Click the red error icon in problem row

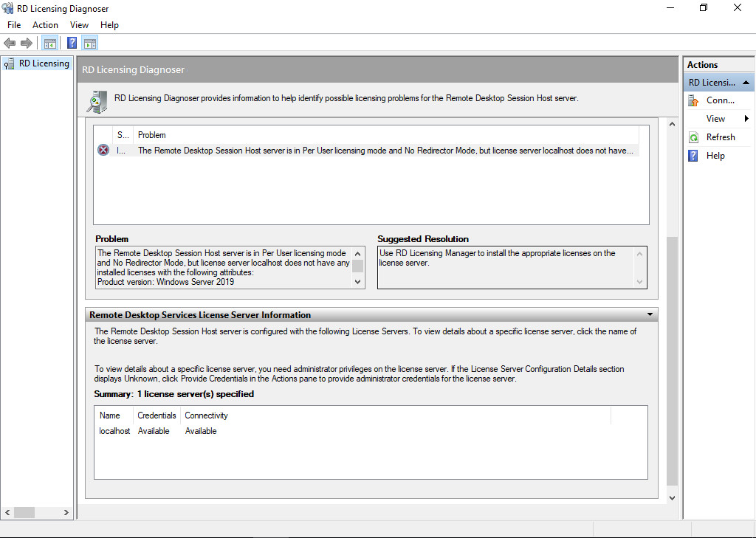[x=103, y=150]
